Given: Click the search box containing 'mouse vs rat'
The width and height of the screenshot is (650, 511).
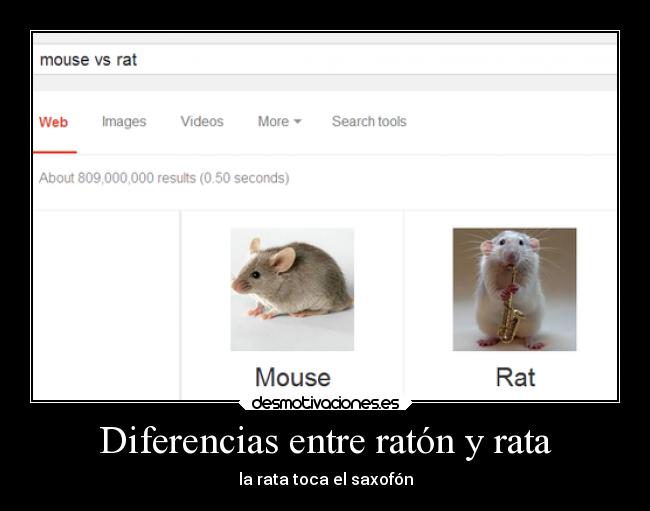Looking at the screenshot, I should [325, 60].
